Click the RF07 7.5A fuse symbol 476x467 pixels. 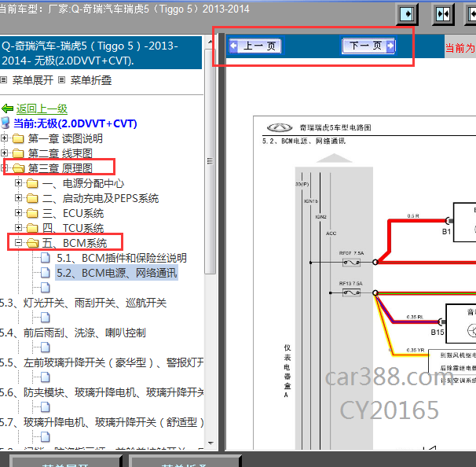351,263
